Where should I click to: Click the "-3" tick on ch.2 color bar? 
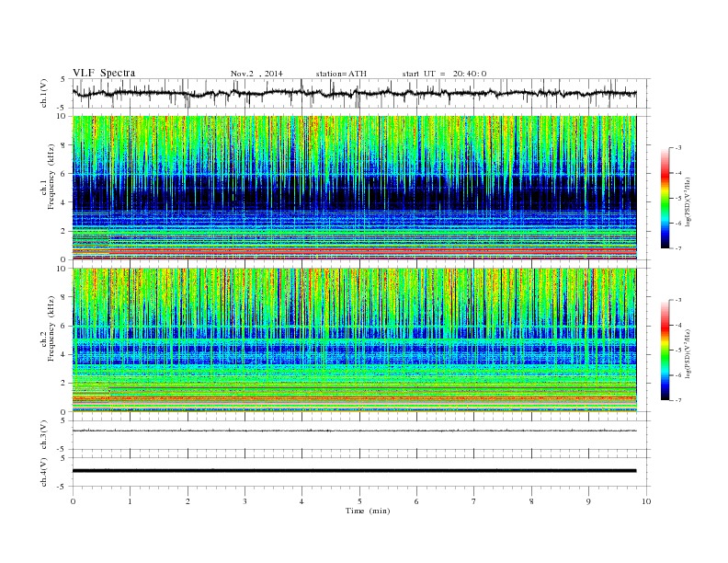(678, 300)
